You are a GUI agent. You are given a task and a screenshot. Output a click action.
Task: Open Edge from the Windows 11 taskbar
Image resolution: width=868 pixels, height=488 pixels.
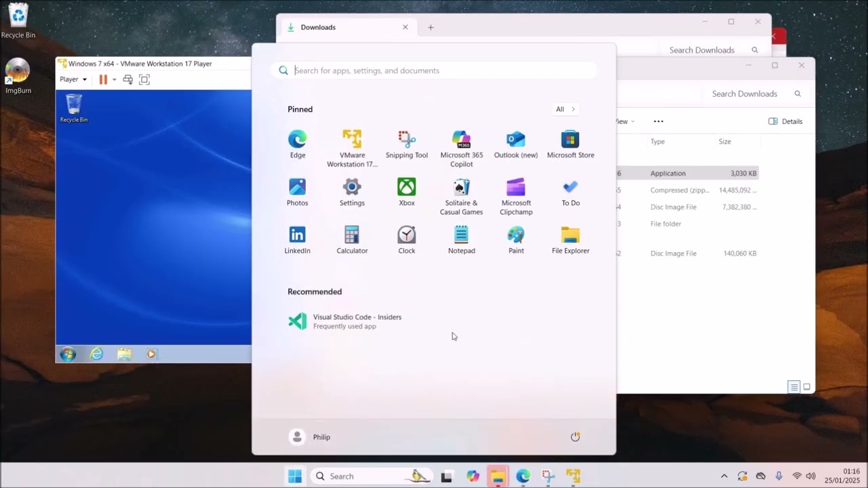pos(523,476)
